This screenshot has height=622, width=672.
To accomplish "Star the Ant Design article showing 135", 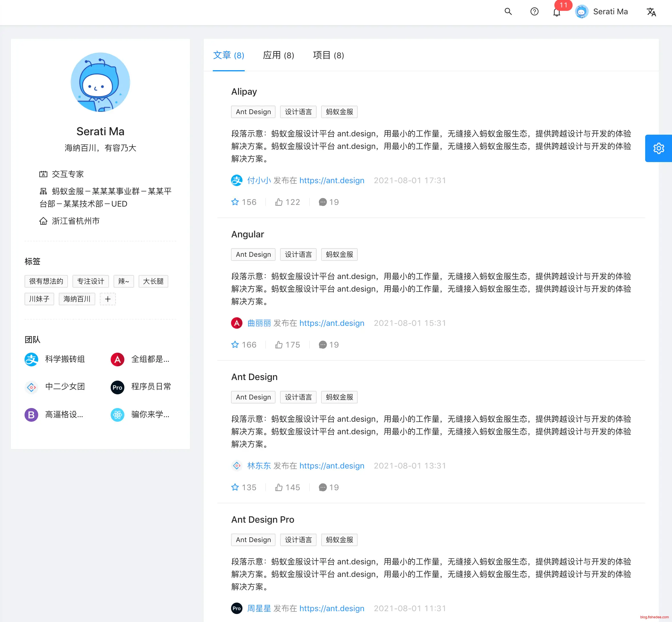I will (235, 487).
